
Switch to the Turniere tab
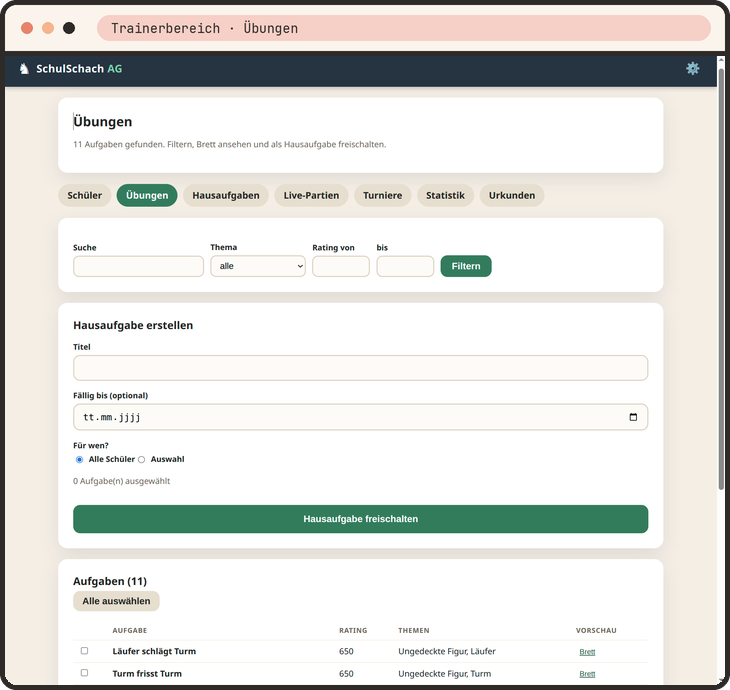tap(382, 196)
